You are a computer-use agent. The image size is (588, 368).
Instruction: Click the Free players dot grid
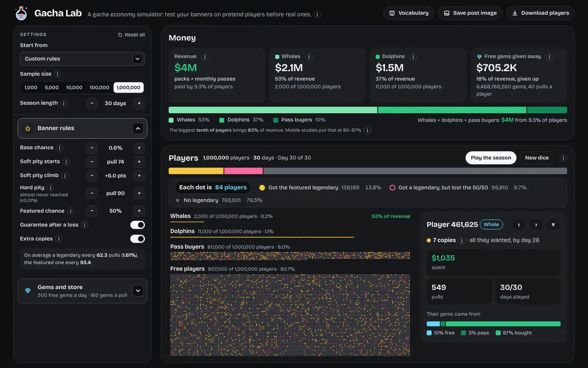click(x=290, y=315)
